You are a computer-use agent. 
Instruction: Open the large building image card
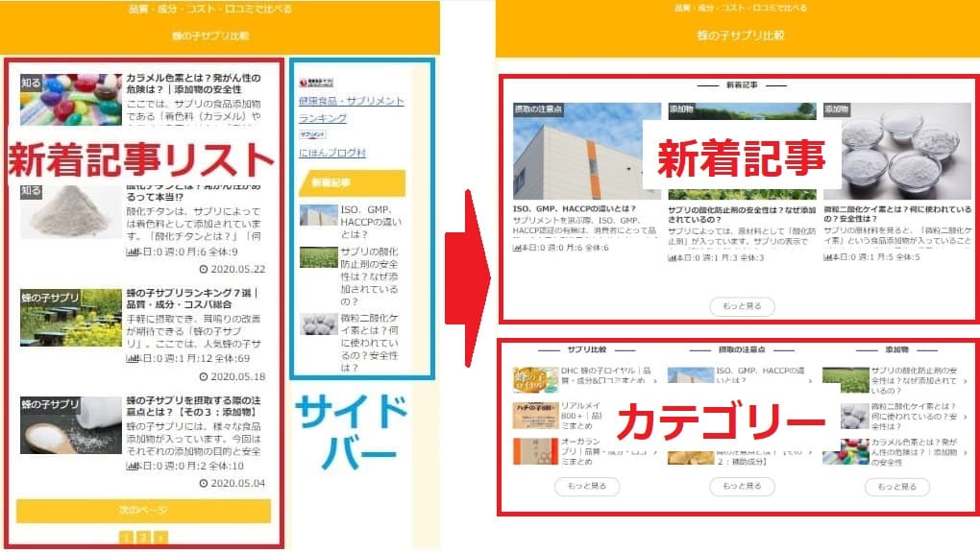pos(587,151)
